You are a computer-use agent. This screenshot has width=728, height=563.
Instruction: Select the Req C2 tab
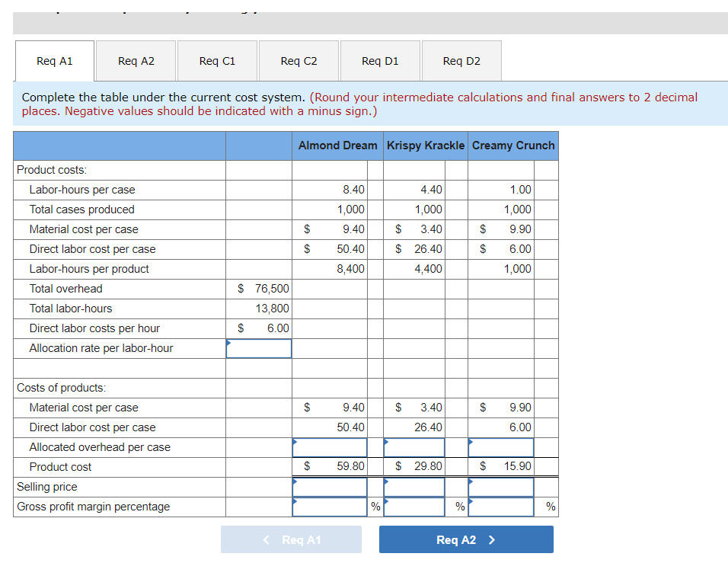(x=299, y=61)
